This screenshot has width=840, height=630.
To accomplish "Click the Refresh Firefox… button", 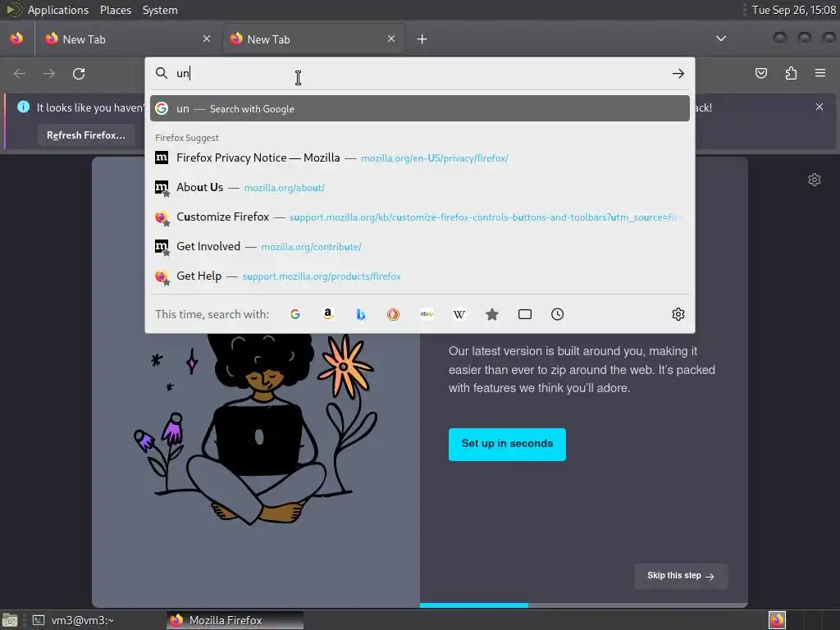I will click(x=85, y=135).
